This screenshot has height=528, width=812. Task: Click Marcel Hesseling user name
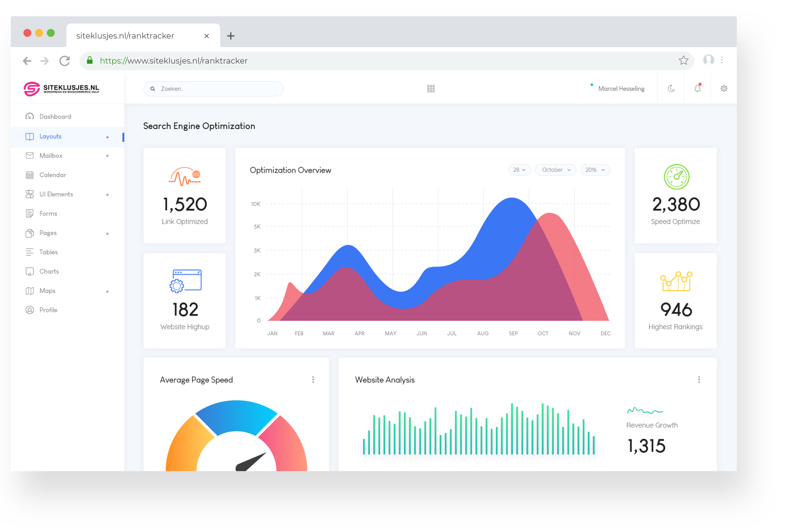[x=621, y=89]
